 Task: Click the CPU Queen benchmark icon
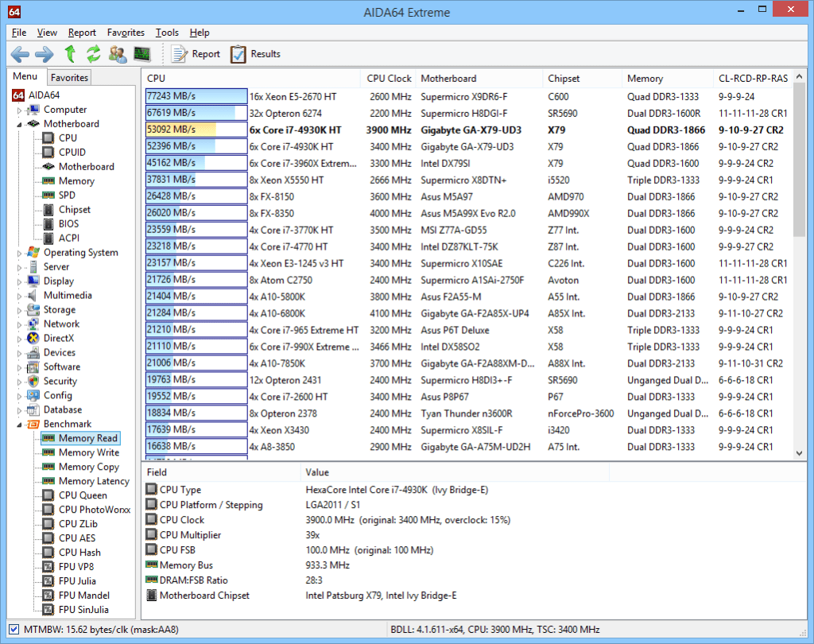[48, 495]
